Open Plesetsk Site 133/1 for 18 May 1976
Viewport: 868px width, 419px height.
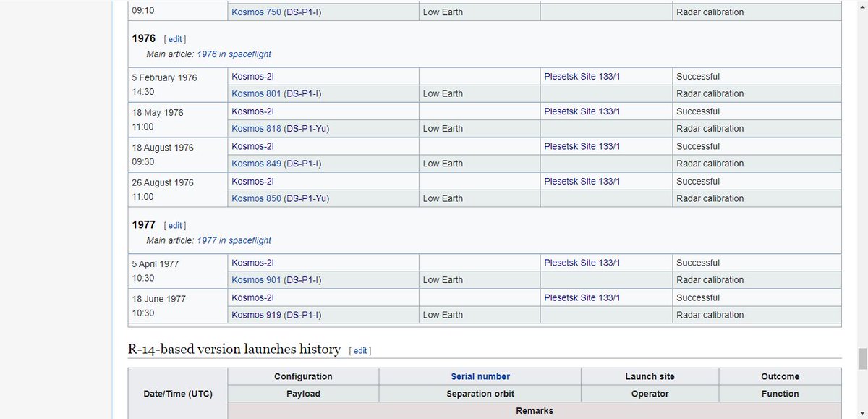point(582,111)
